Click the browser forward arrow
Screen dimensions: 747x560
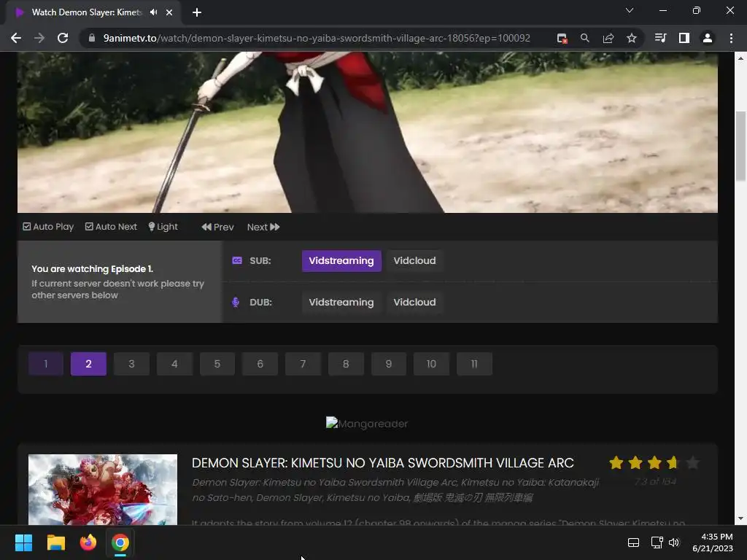click(x=39, y=38)
